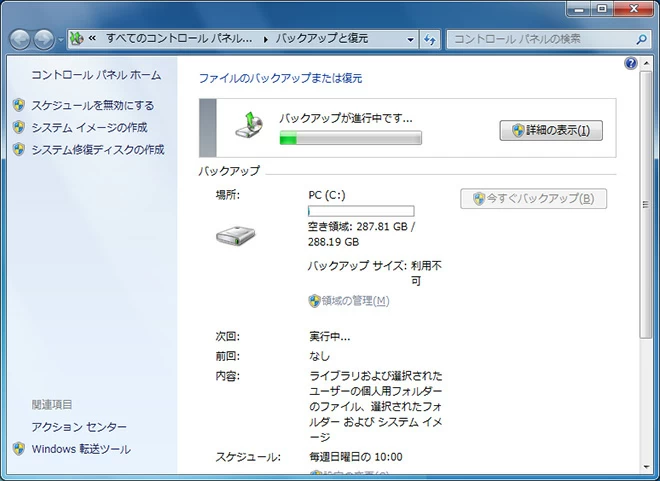The image size is (660, 481).
Task: Click the Forward navigation arrow
Action: pyautogui.click(x=45, y=39)
